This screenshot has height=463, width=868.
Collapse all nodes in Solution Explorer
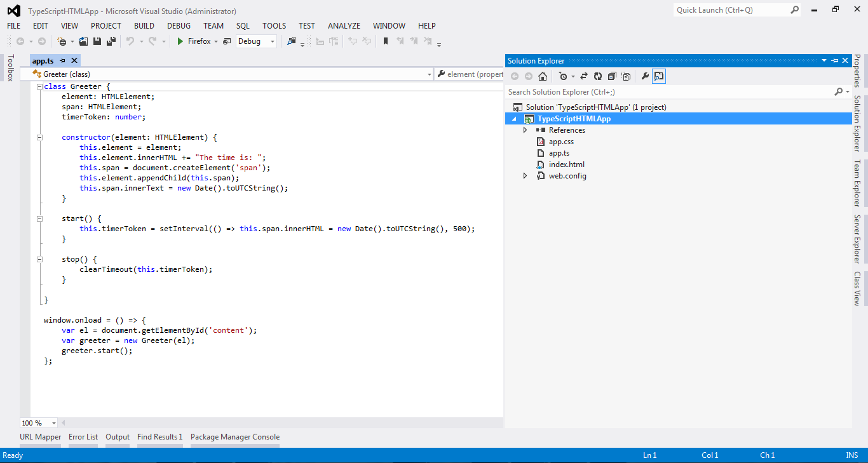tap(612, 76)
